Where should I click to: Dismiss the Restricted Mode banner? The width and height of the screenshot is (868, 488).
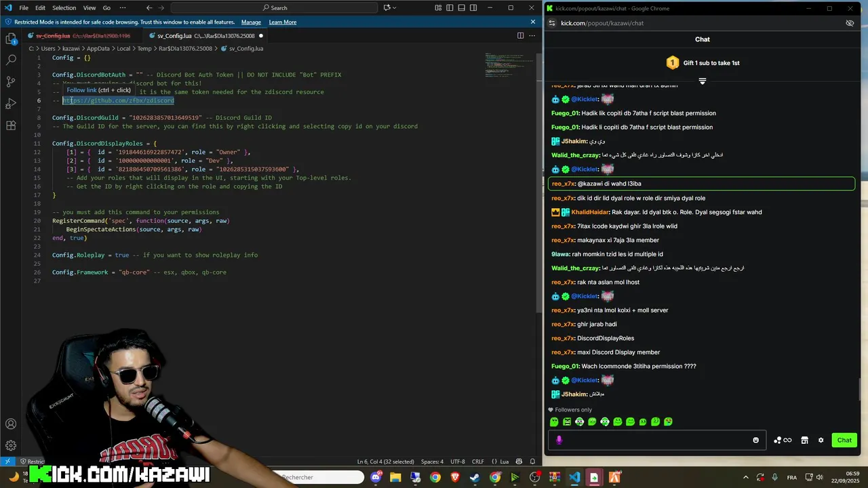pos(533,22)
